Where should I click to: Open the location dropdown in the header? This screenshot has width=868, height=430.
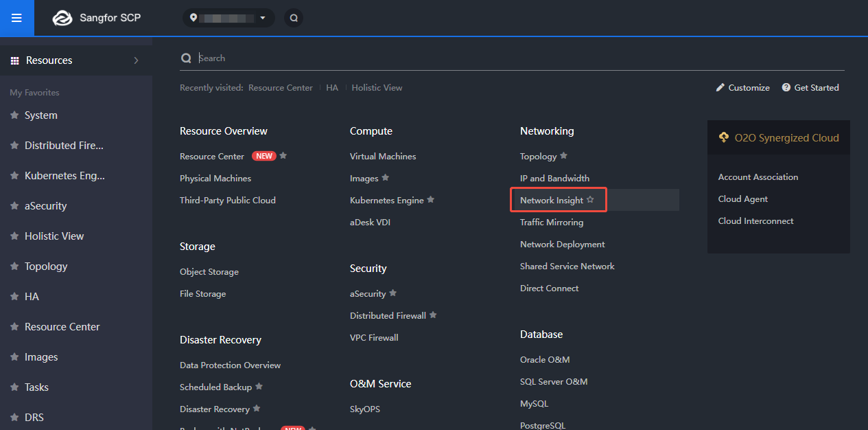228,18
